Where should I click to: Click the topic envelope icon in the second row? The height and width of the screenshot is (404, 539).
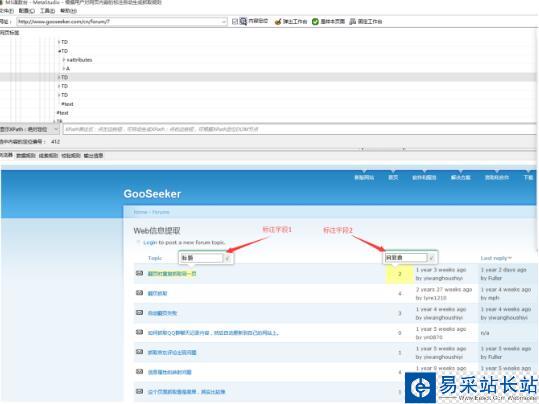tap(139, 293)
